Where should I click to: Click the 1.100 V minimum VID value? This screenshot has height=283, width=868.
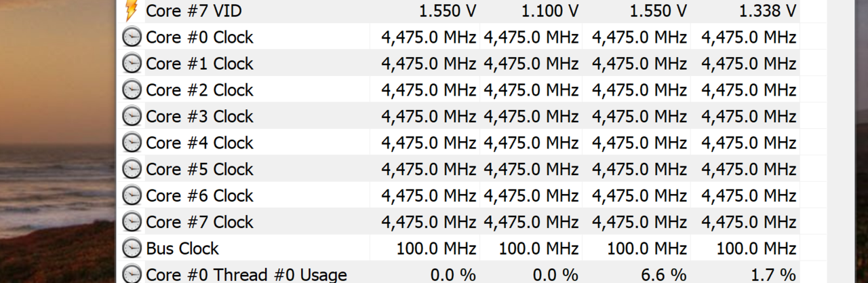pyautogui.click(x=549, y=11)
